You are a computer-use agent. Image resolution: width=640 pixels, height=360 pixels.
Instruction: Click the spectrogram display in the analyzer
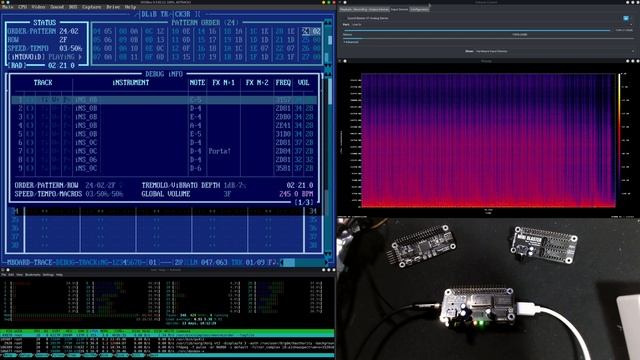click(488, 140)
